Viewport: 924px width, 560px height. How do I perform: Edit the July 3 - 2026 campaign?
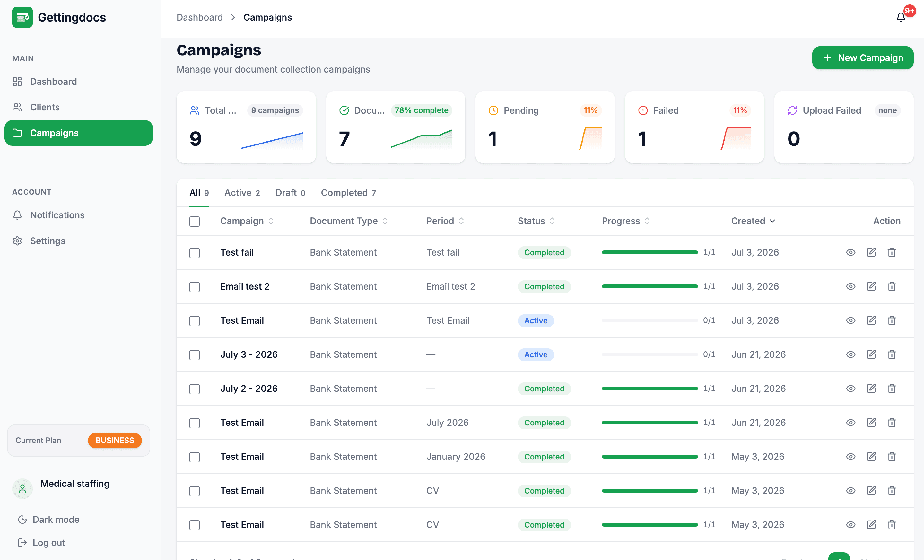coord(871,354)
